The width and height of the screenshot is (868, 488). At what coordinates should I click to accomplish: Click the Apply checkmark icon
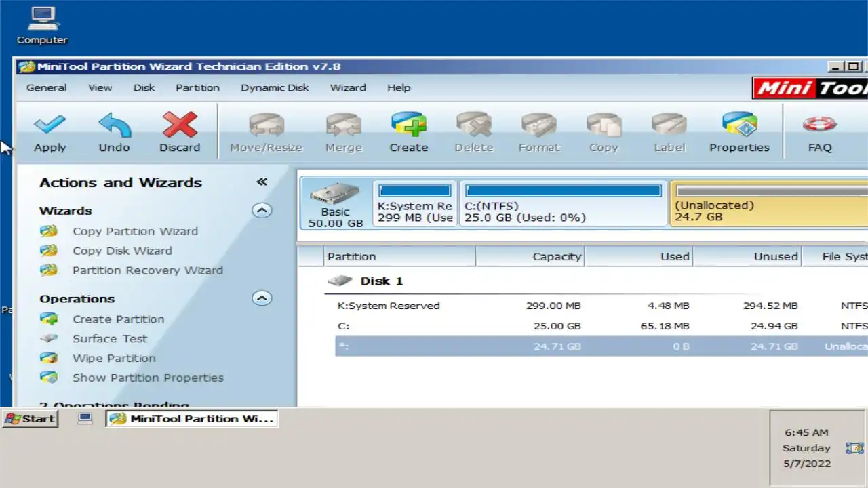50,125
